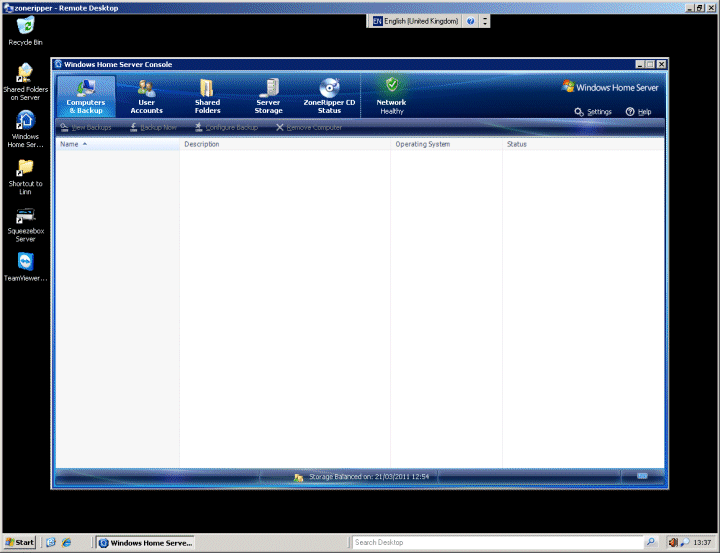Screen dimensions: 720x553
Task: Click Remove Computer toolbar button
Action: (309, 127)
